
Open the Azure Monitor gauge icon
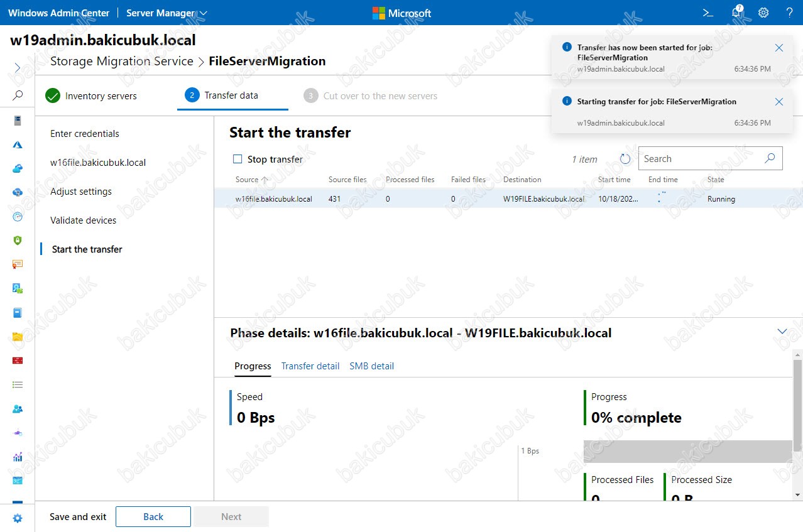pos(18,217)
